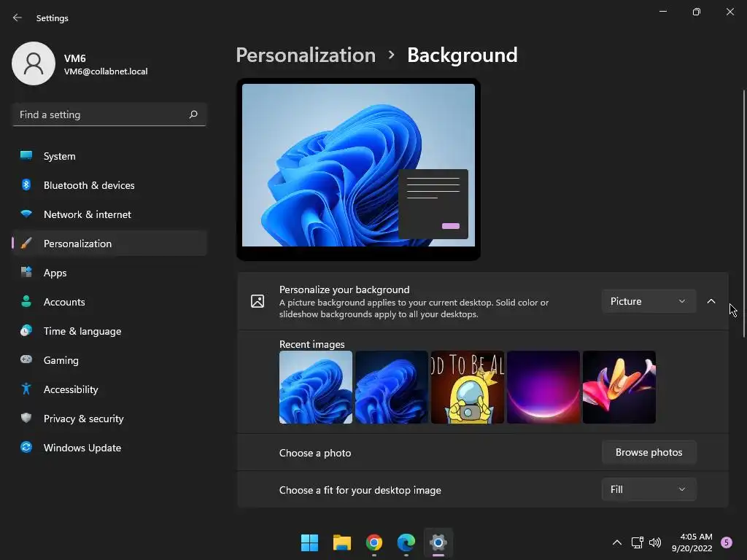Image resolution: width=747 pixels, height=560 pixels.
Task: Click the Privacy shield icon
Action: pos(26,418)
